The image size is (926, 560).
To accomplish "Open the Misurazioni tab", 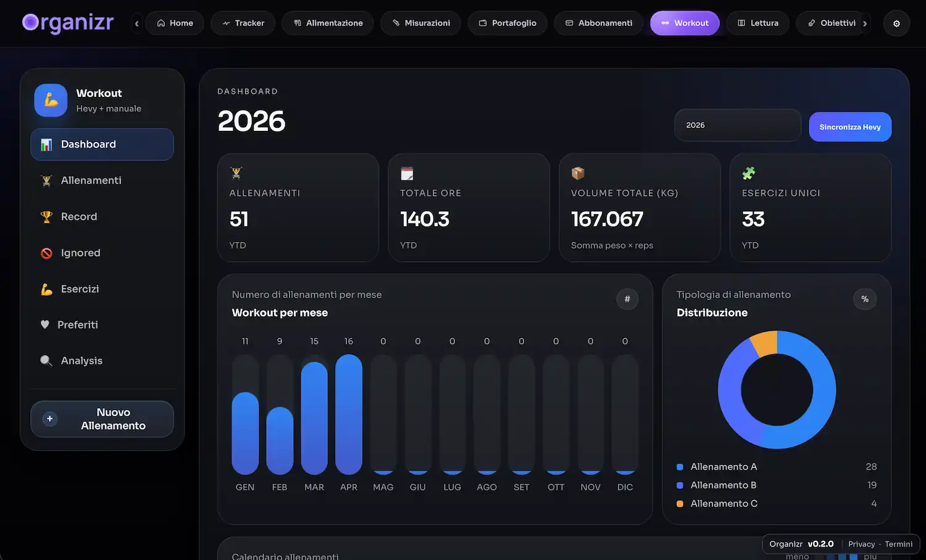I will [421, 23].
